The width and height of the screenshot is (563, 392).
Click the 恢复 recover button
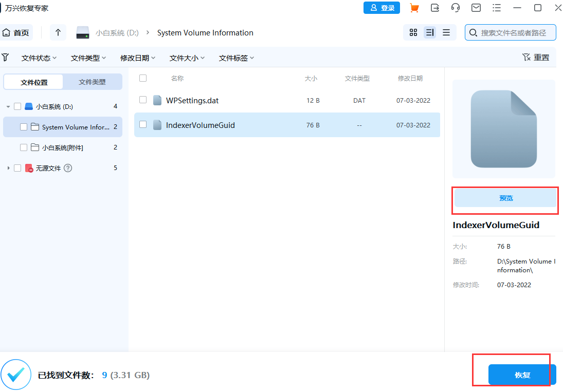[x=522, y=375]
